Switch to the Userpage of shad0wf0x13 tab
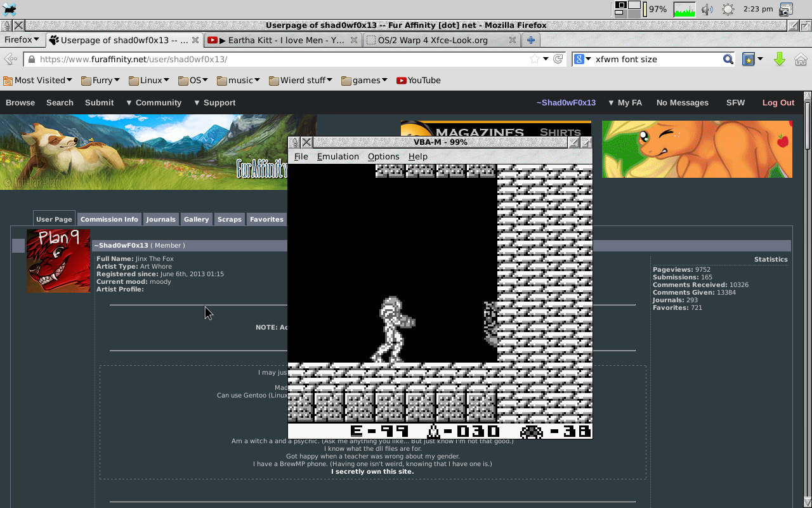The height and width of the screenshot is (508, 812). 124,40
